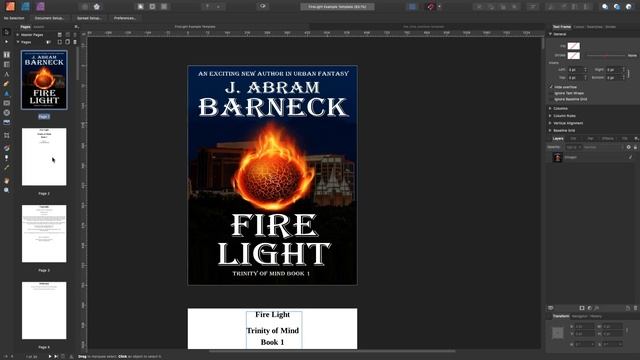Select the Picture Frame Ellipse tool
Screen dimensions: 640x360
7,113
